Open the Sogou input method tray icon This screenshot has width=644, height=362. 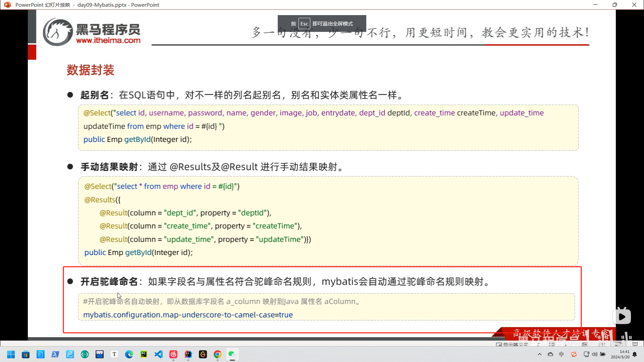coord(574,354)
